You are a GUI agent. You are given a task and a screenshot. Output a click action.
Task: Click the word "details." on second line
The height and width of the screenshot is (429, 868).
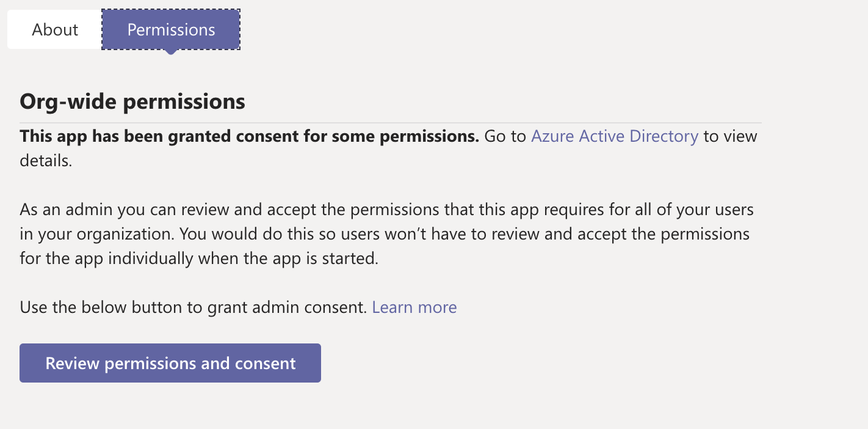pyautogui.click(x=46, y=161)
